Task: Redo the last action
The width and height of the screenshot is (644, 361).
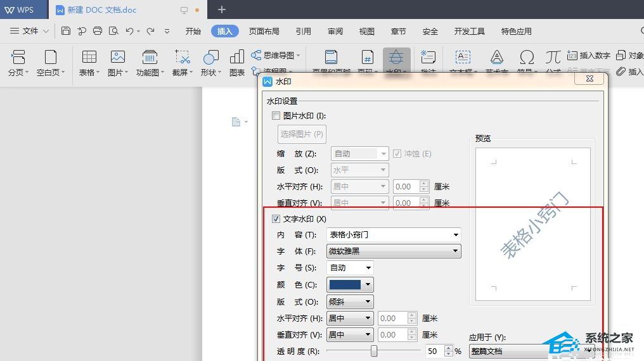Action: tap(150, 31)
